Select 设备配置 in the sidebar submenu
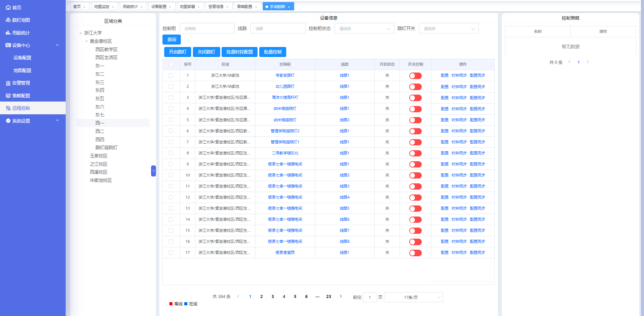 click(x=22, y=58)
